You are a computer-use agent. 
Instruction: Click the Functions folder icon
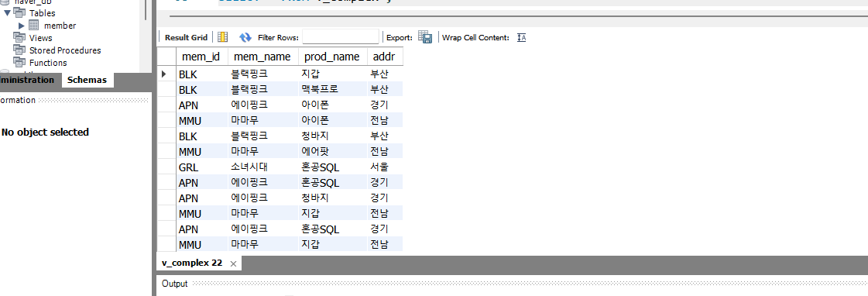coord(20,63)
